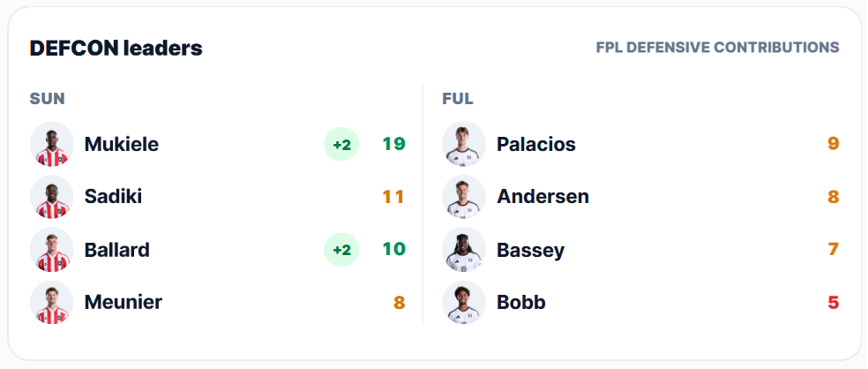Viewport: 868px width, 369px height.
Task: Click the SUN team header
Action: (47, 99)
